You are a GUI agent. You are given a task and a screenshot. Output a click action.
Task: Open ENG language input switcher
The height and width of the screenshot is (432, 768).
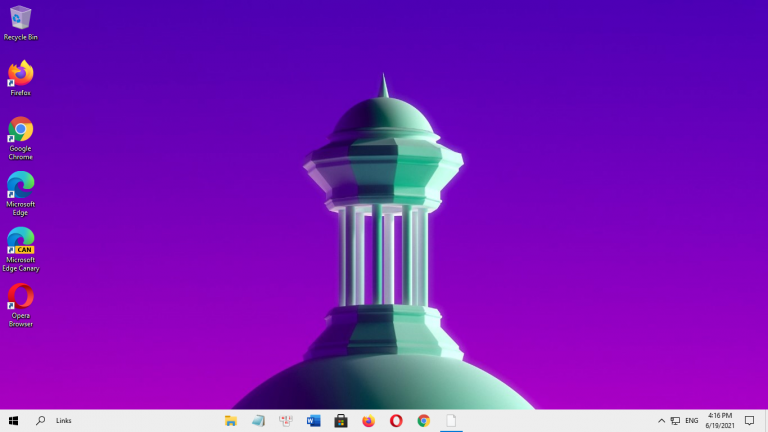pos(692,421)
